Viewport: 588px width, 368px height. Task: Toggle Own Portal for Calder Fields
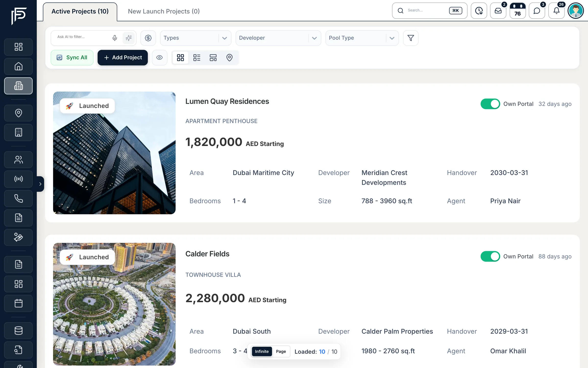[490, 256]
